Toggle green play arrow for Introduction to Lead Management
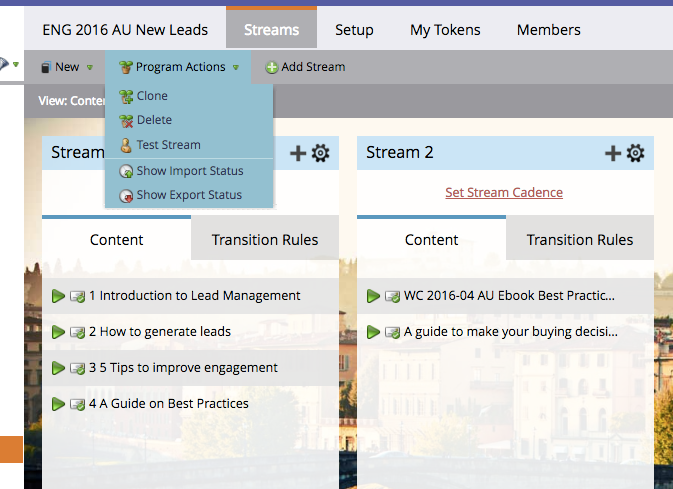 (58, 296)
